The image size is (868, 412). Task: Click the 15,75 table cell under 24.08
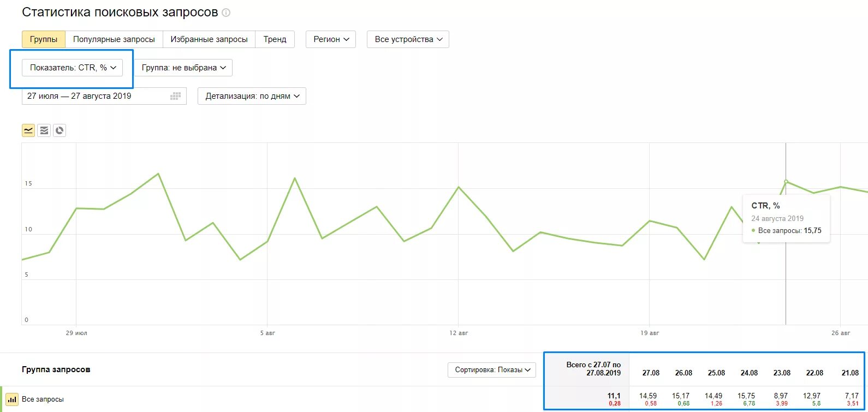746,396
